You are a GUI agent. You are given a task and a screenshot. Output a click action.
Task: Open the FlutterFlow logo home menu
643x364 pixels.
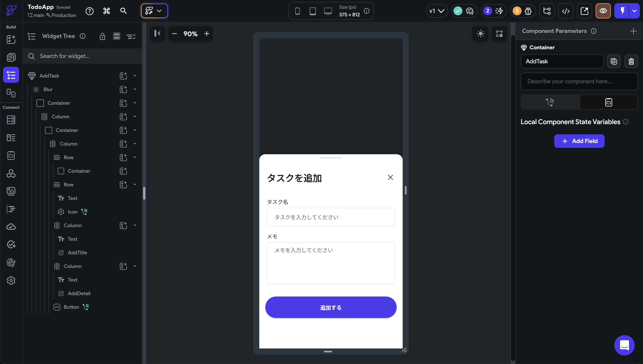11,11
